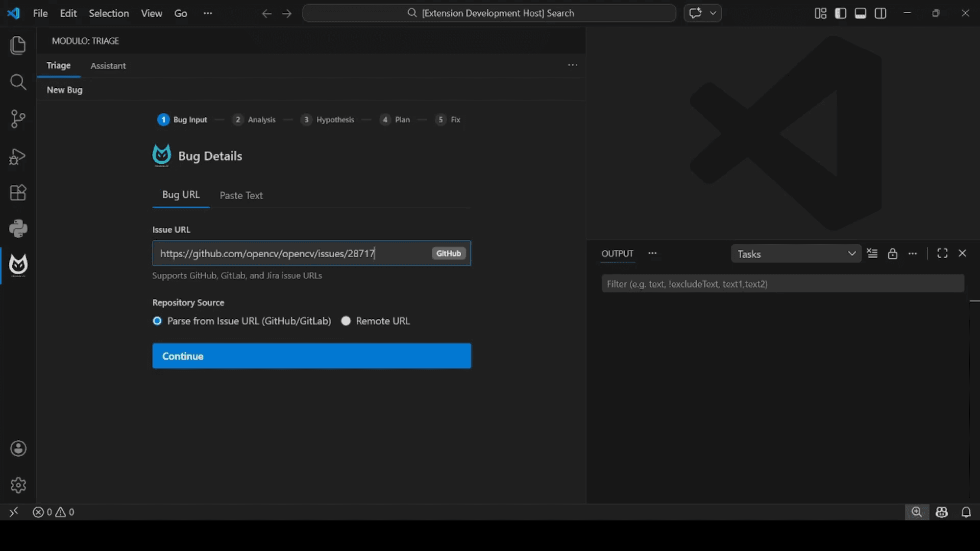The width and height of the screenshot is (980, 551).
Task: Open the Explorer files icon
Action: (x=18, y=45)
